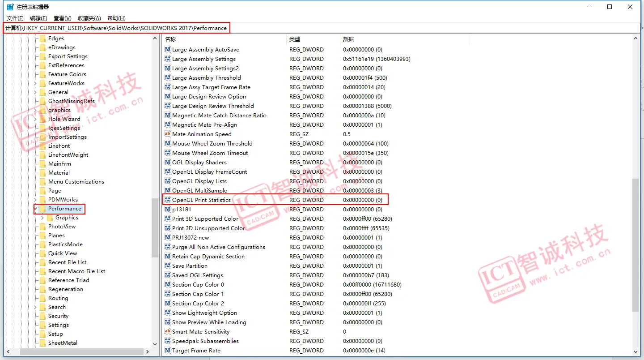Click the DWORD icon of Large Assembly AutoSave
Image resolution: width=644 pixels, height=360 pixels.
168,50
